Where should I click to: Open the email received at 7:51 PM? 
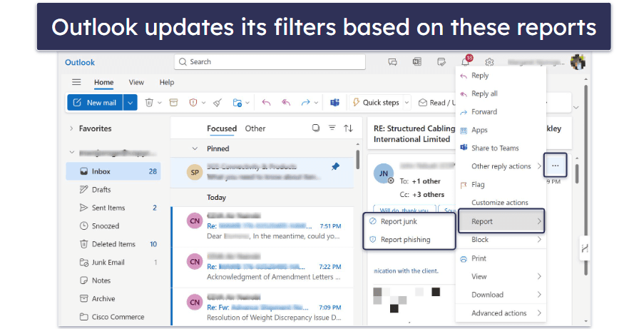point(263,226)
